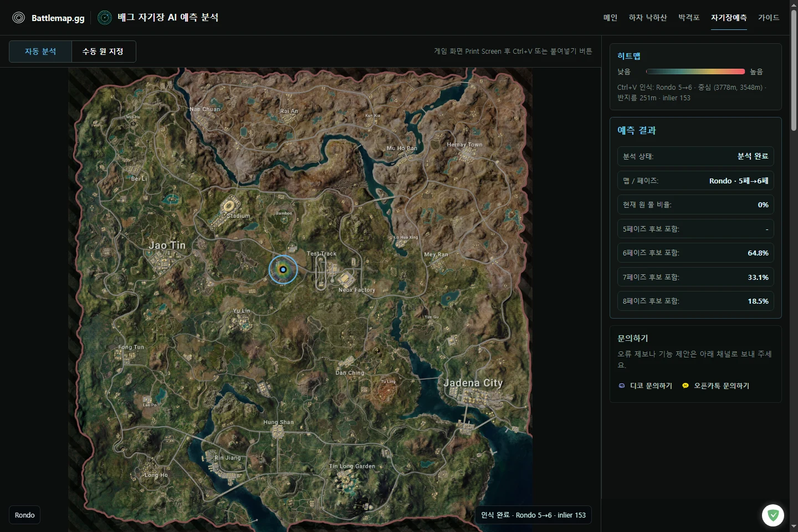Click the Bei Li label on the map

[139, 179]
